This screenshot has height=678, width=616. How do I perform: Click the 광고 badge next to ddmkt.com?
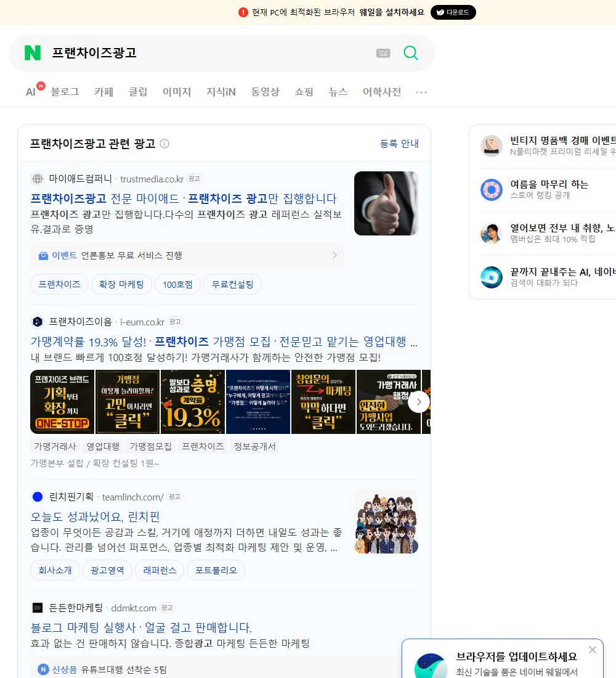point(167,608)
